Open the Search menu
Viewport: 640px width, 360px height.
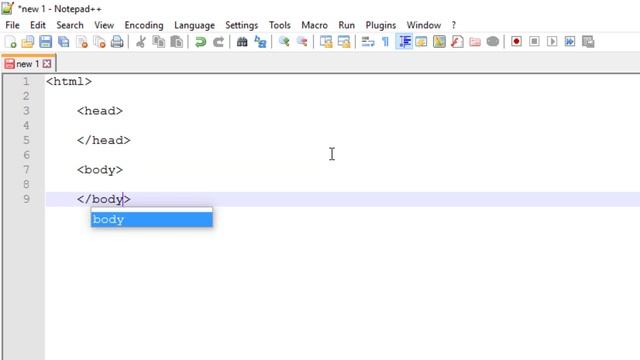click(70, 25)
